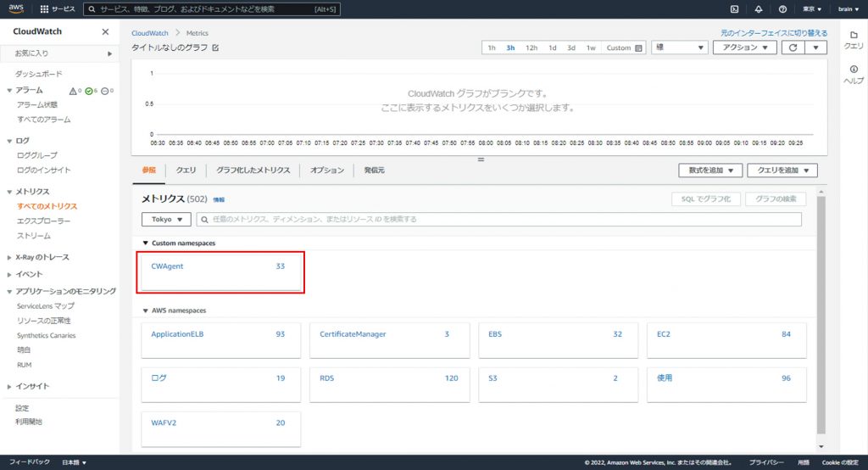Open すべてのアラーム in sidebar

(x=44, y=120)
